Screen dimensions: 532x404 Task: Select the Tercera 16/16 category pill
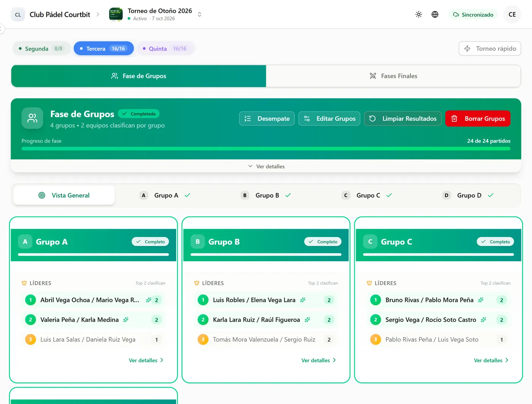[104, 49]
